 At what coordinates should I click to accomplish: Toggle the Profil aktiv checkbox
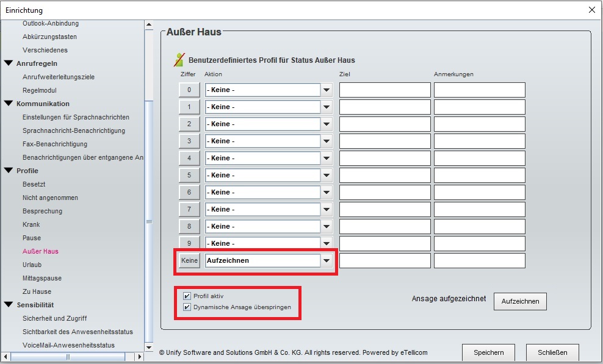point(187,296)
